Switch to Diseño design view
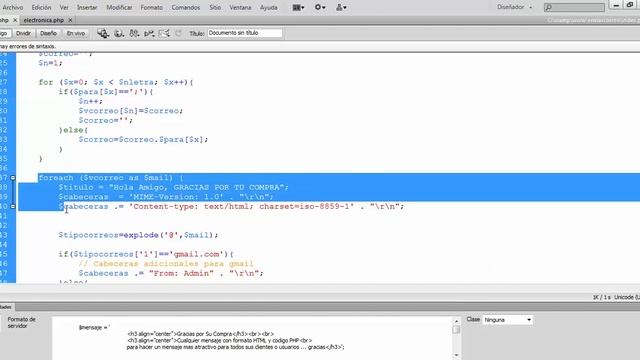 point(48,33)
